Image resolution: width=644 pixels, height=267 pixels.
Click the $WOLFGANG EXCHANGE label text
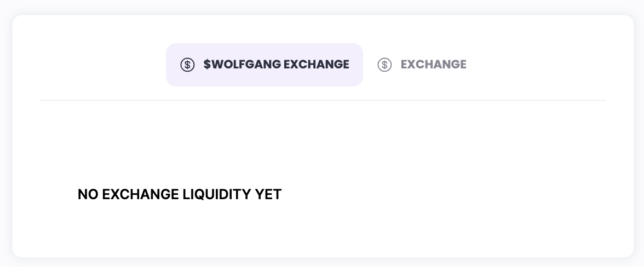(x=276, y=65)
